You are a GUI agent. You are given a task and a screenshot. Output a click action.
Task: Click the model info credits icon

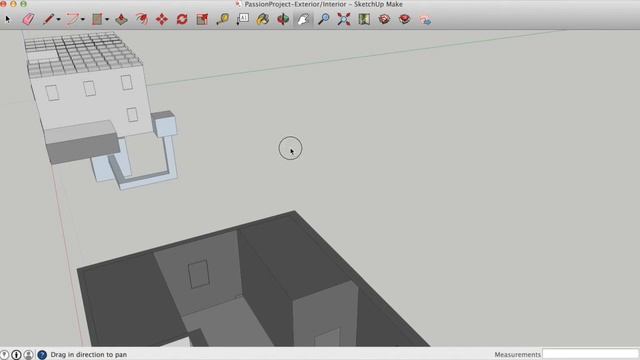[16, 355]
